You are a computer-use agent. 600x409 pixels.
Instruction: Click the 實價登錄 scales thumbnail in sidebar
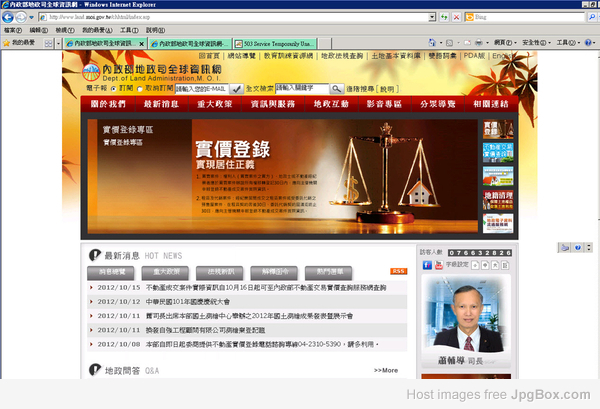coord(498,129)
